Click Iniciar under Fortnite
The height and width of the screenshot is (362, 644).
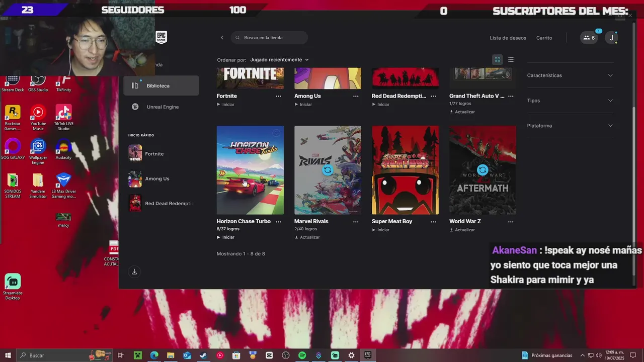[x=225, y=105]
